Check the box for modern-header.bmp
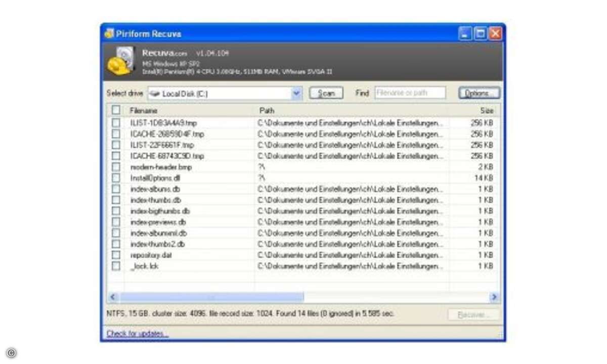 [x=116, y=167]
